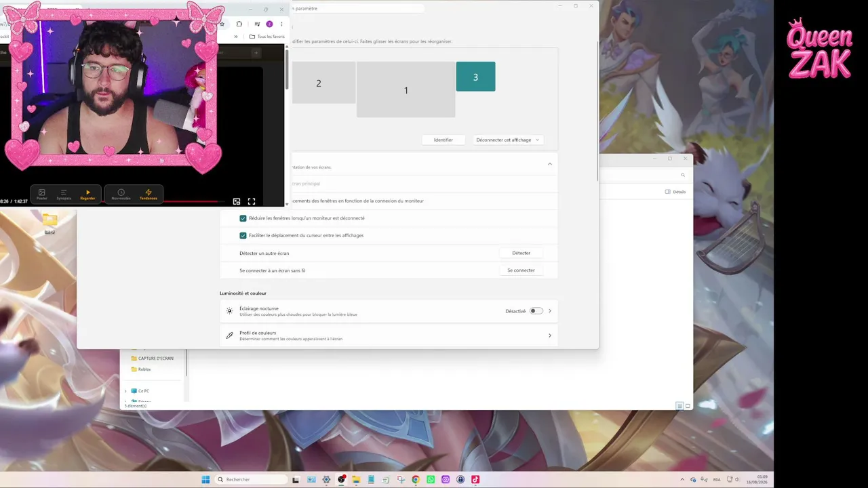Image resolution: width=868 pixels, height=488 pixels.
Task: Open OBS Studio from the taskbar
Action: [341, 480]
